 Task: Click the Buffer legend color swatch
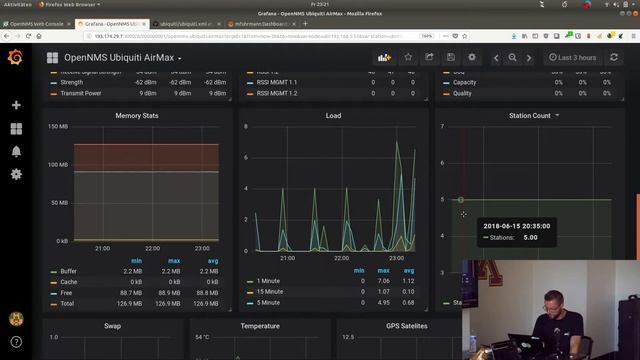[x=53, y=272]
